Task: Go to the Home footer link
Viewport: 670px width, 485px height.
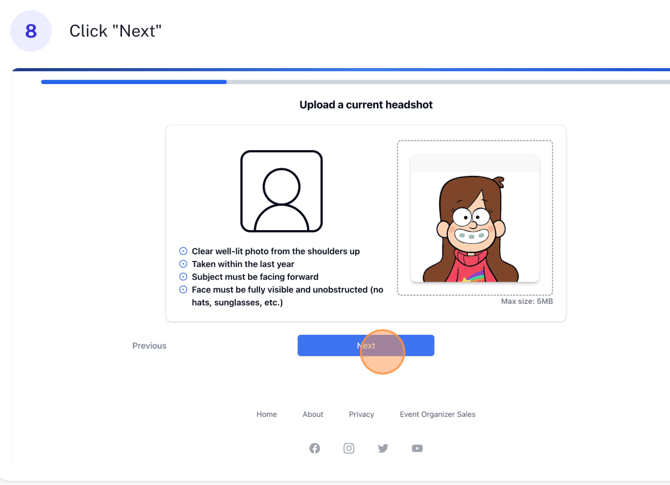Action: [266, 414]
